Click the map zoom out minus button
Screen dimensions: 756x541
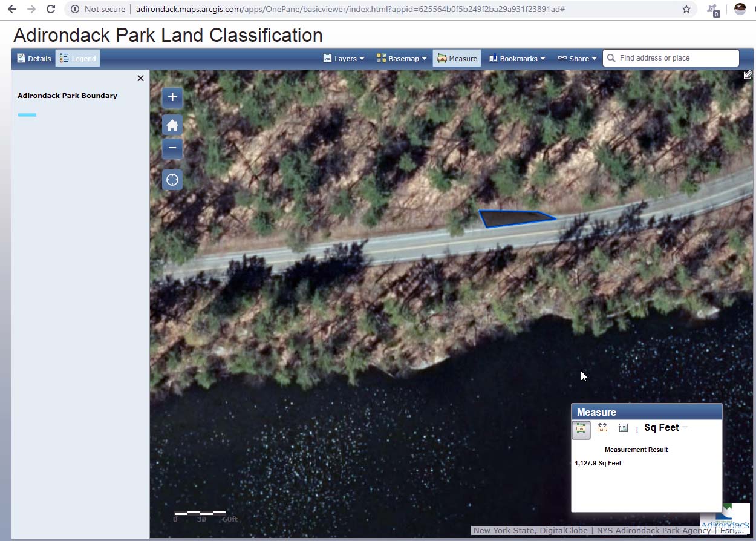[172, 148]
